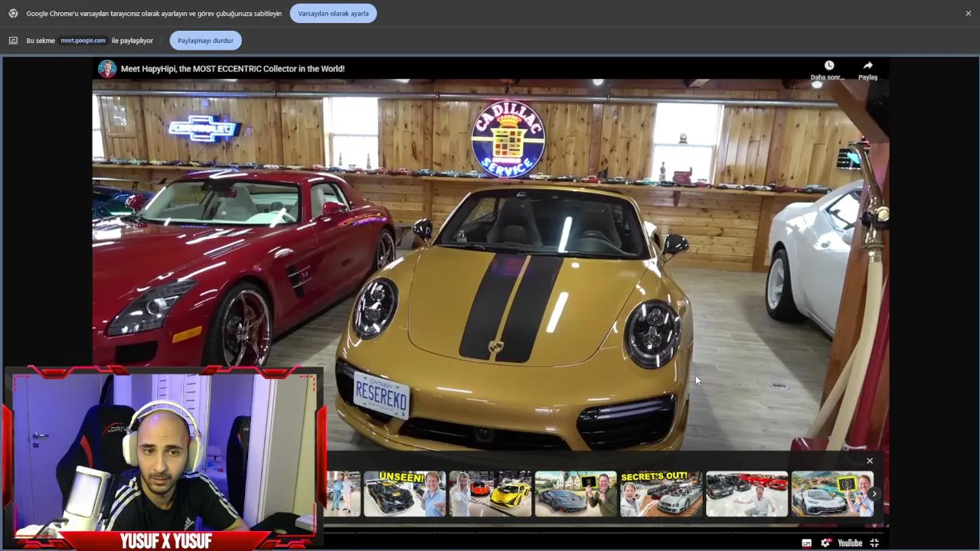Viewport: 980px width, 551px height.
Task: Click the tab sharing screen icon
Action: tap(13, 41)
